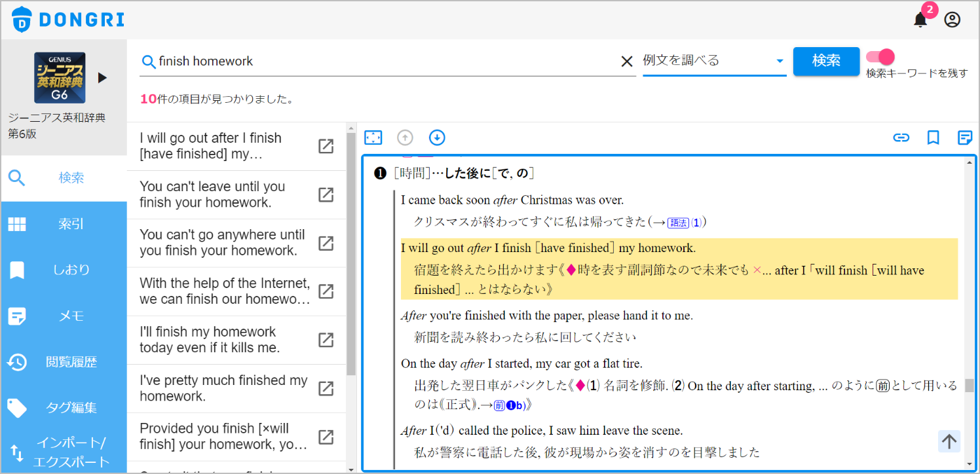
Task: Open the 閲覧履歴 history tab
Action: (64, 361)
